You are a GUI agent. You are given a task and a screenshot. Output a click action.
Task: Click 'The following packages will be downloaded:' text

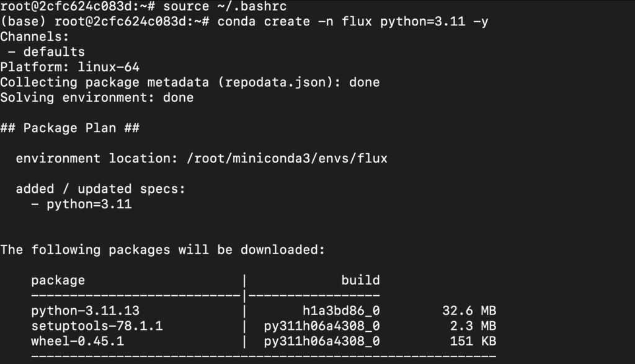click(162, 249)
